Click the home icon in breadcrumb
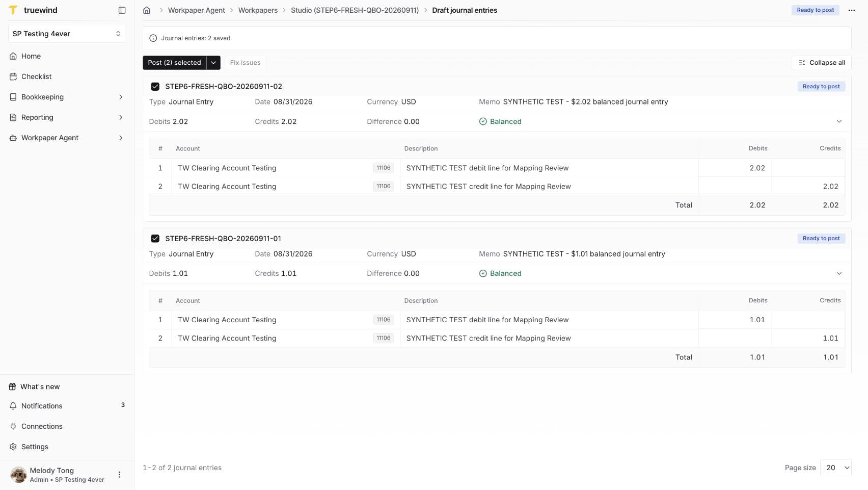Screen dimensions: 868x490 [x=147, y=10]
